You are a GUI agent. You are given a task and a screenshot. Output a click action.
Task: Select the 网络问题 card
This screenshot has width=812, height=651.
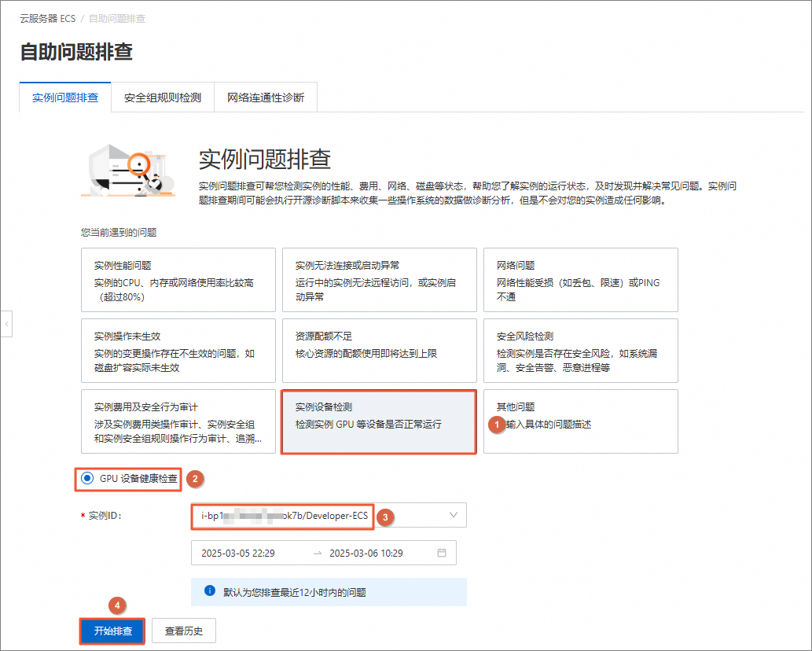pos(581,280)
